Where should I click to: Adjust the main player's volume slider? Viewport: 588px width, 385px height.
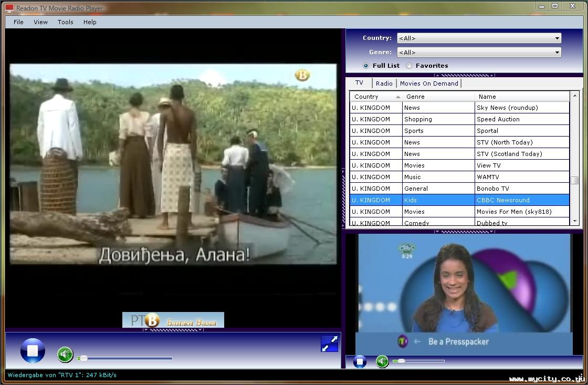pyautogui.click(x=125, y=358)
